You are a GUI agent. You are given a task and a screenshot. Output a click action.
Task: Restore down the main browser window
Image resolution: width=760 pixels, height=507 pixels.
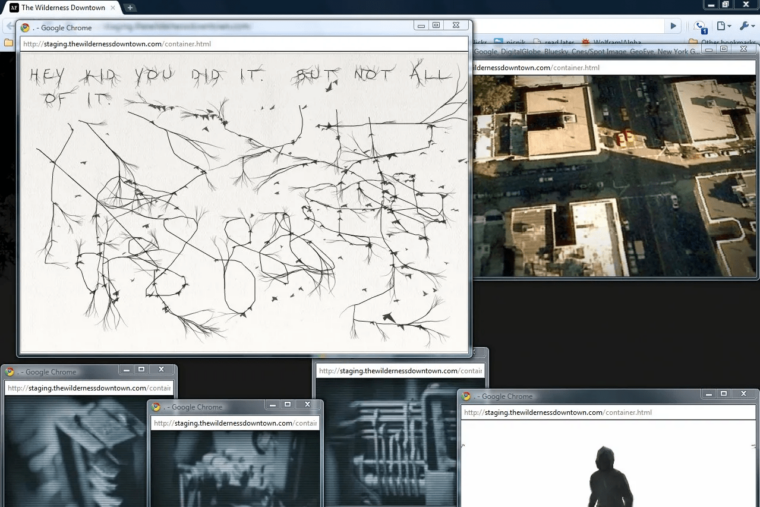point(726,5)
